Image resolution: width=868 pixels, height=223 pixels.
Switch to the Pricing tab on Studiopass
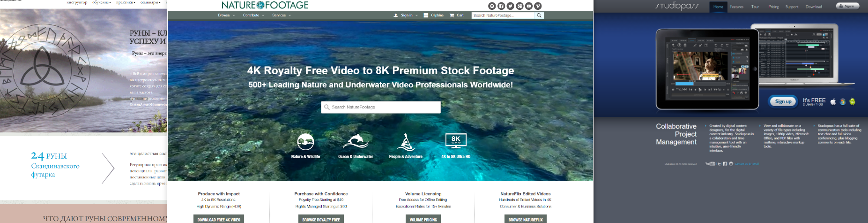[773, 7]
